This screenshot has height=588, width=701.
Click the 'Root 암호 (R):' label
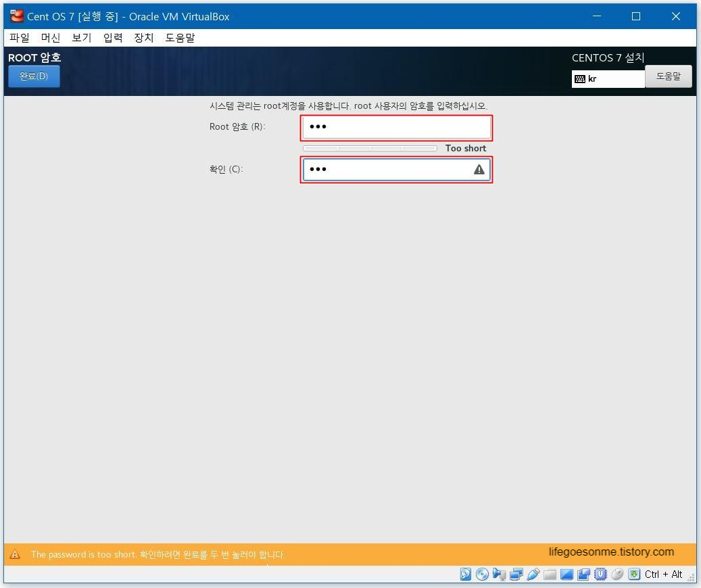point(237,127)
